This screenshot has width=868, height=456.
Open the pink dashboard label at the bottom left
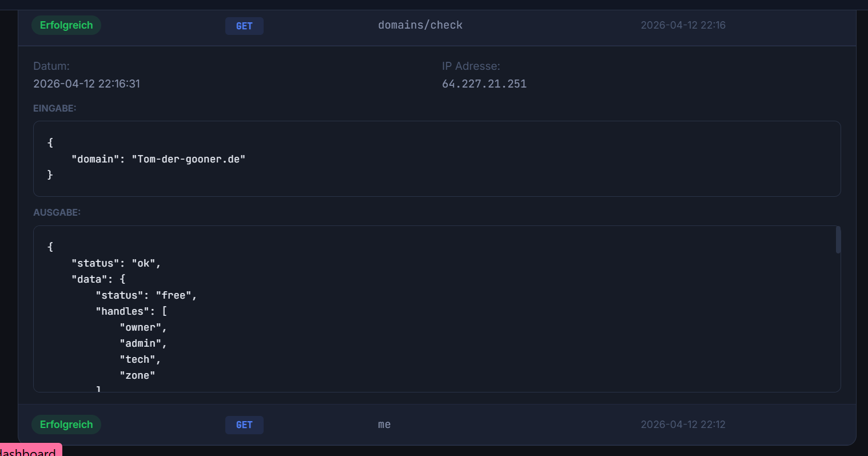29,451
